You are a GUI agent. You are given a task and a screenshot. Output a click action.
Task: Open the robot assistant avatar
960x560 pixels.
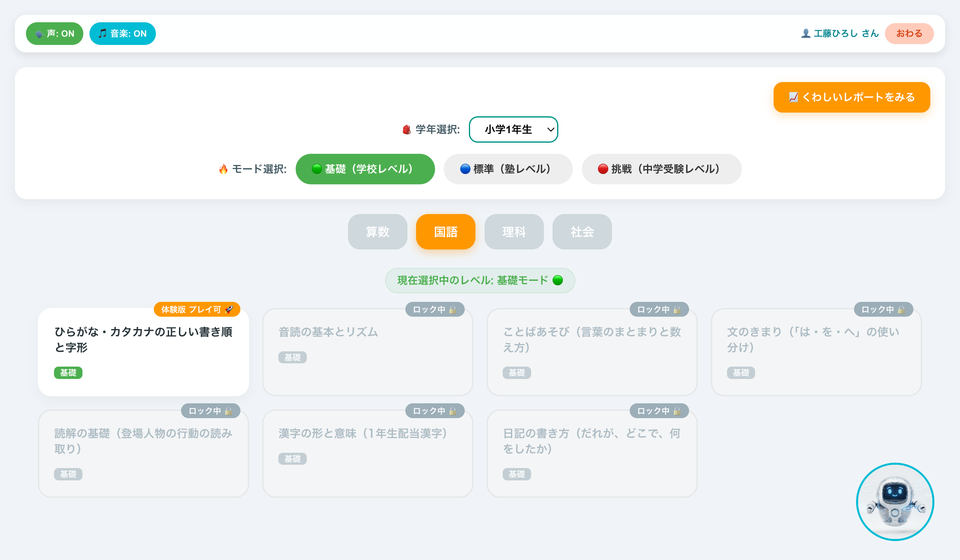click(x=895, y=501)
